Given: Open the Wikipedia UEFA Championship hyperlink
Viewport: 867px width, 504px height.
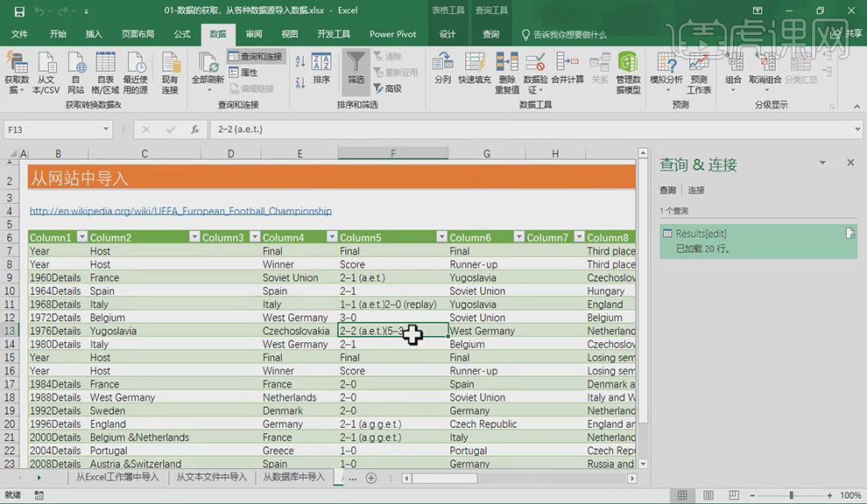Looking at the screenshot, I should (x=180, y=211).
